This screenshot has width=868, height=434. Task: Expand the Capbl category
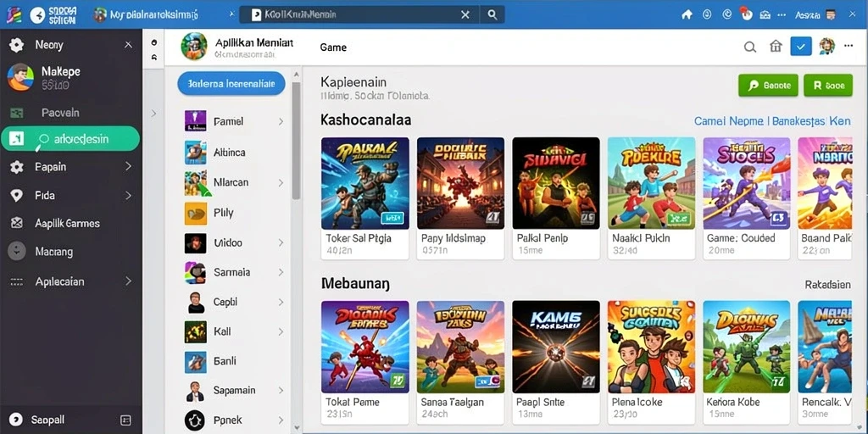(x=281, y=303)
